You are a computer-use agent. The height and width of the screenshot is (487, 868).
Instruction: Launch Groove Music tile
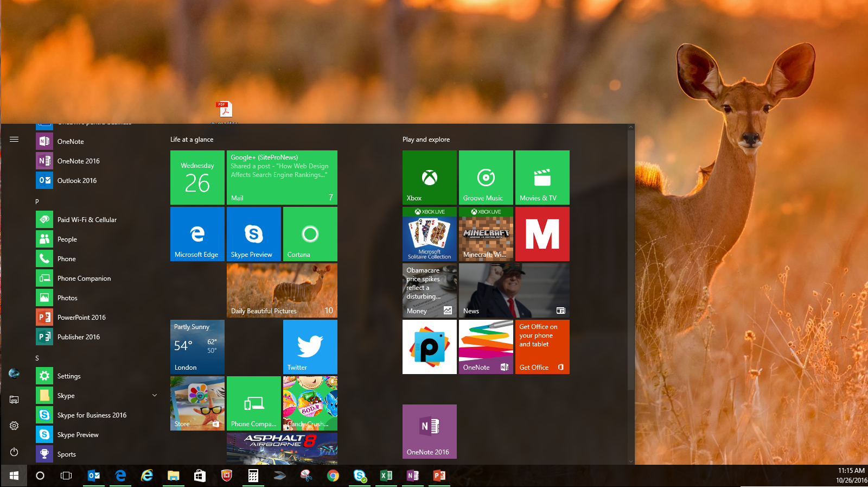[486, 178]
